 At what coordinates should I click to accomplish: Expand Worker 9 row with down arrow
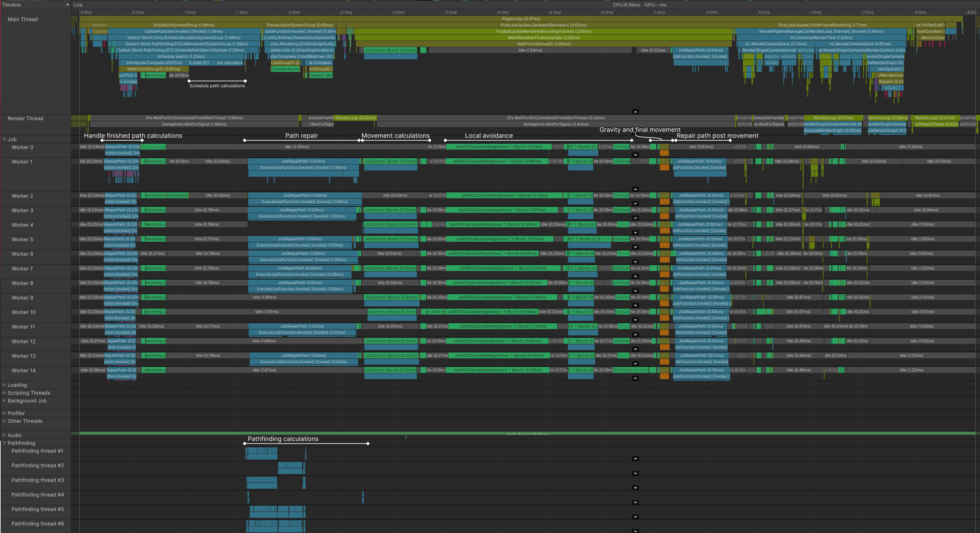[x=635, y=305]
